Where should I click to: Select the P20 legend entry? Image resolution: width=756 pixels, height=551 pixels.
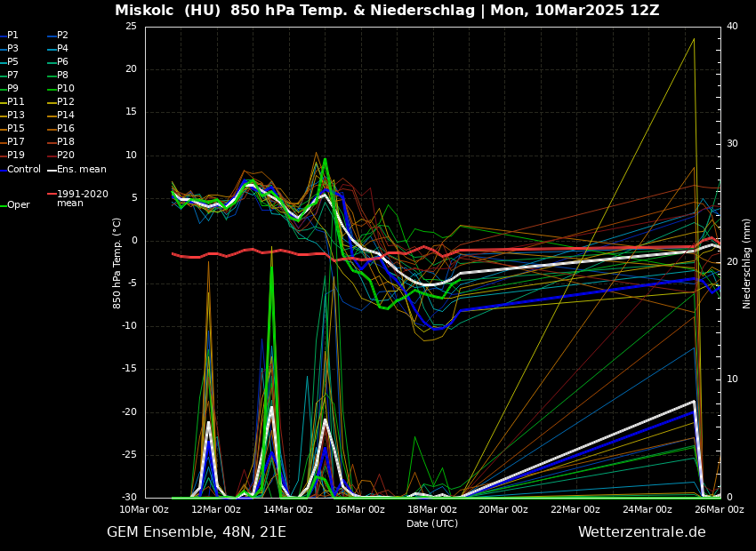tap(66, 156)
